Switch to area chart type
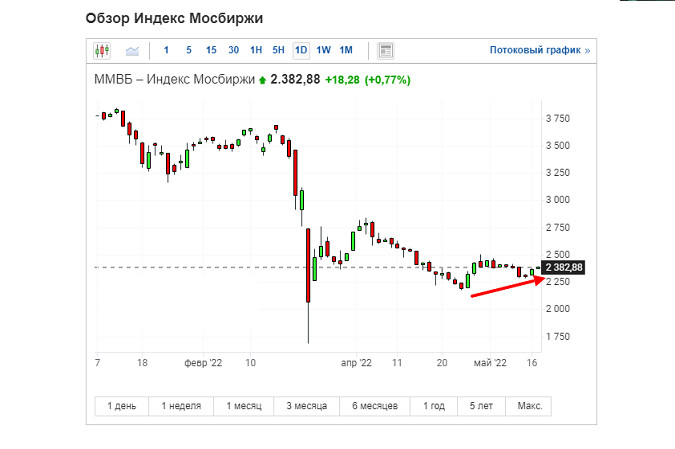The height and width of the screenshot is (449, 675). (132, 51)
